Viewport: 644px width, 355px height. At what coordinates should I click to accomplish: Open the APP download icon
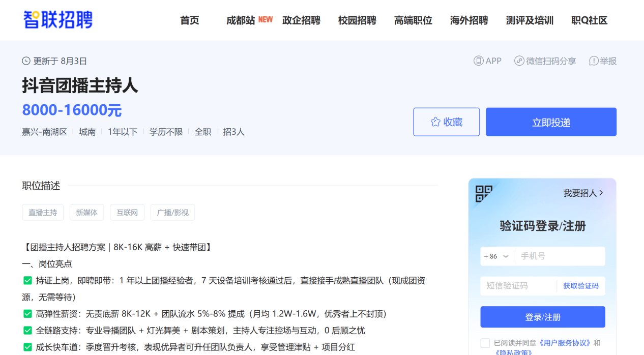(x=479, y=61)
